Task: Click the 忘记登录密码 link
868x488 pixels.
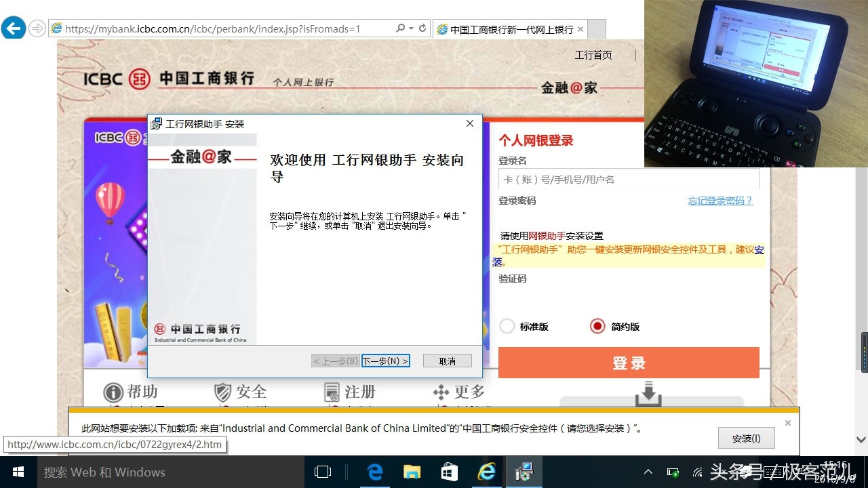Action: [x=720, y=201]
